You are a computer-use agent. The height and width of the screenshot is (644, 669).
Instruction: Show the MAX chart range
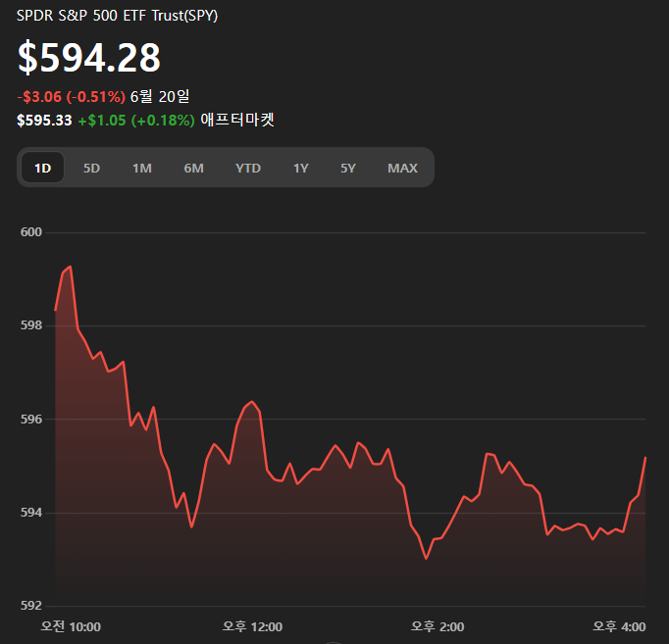point(402,168)
